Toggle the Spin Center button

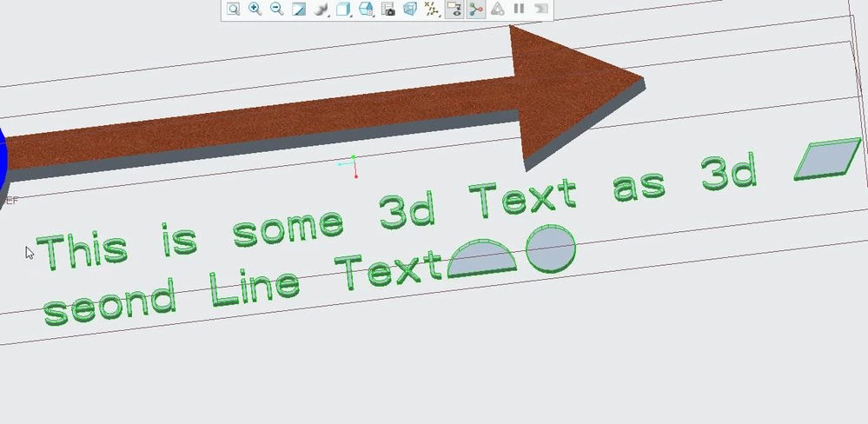[x=475, y=9]
